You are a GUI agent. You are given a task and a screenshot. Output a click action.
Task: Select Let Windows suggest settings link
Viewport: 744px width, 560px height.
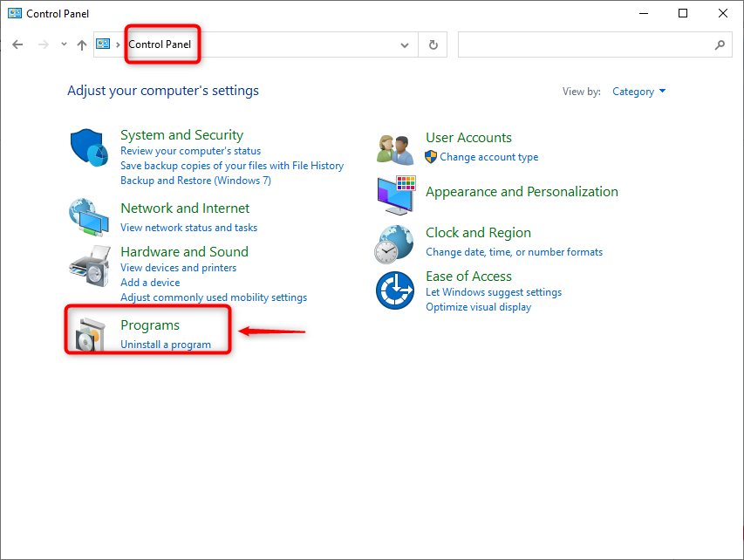[494, 292]
